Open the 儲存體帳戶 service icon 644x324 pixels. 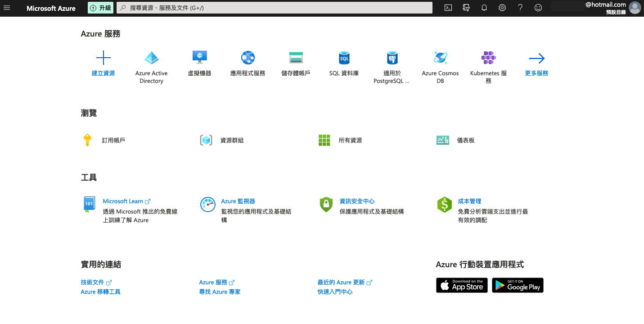(x=296, y=58)
